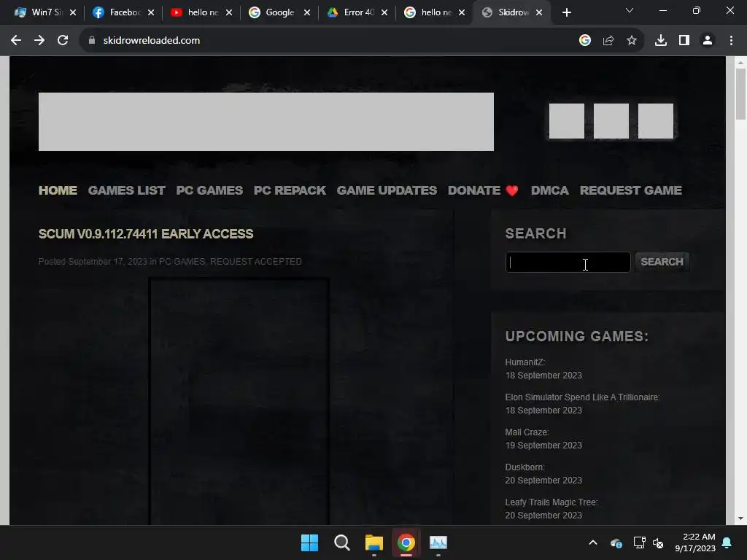Viewport: 747px width, 560px height.
Task: Open the site padlock information icon
Action: pyautogui.click(x=92, y=41)
